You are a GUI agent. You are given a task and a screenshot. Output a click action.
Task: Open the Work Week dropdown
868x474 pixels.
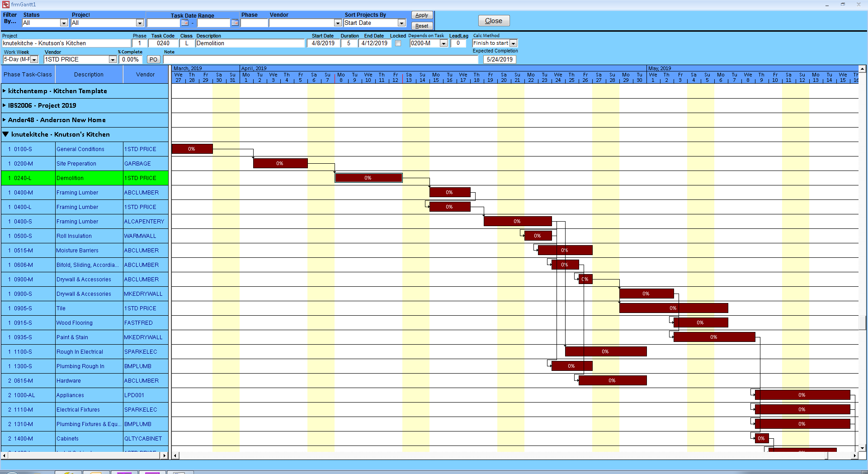[x=34, y=59]
